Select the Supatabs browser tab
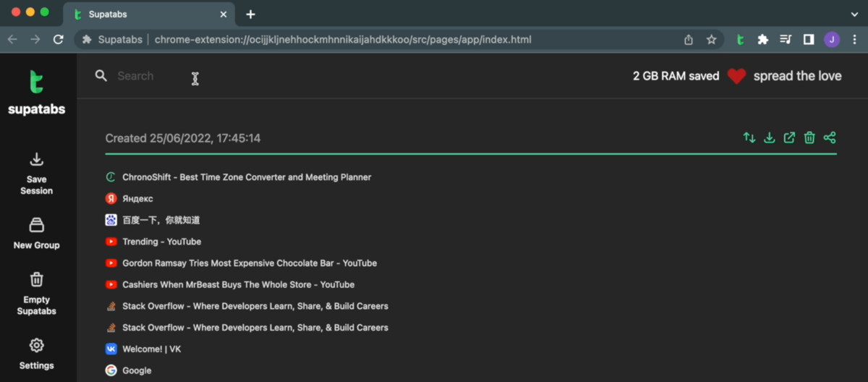Screen dimensions: 868x382 pyautogui.click(x=148, y=14)
